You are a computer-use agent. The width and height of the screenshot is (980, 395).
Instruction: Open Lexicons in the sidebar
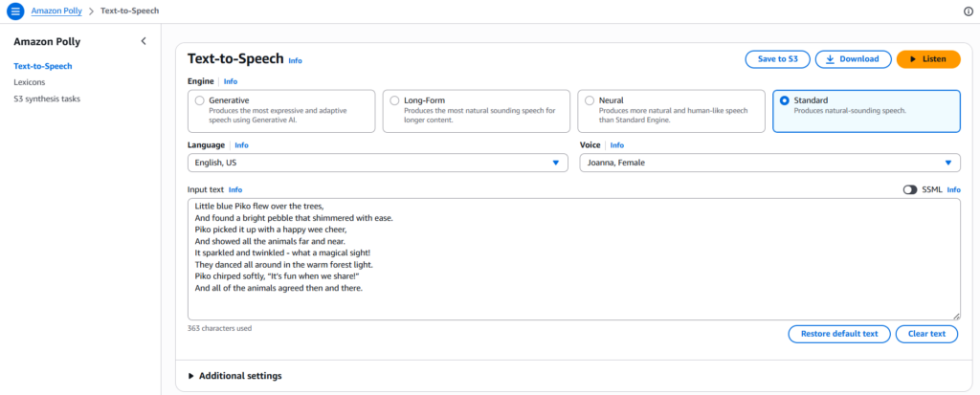point(29,82)
